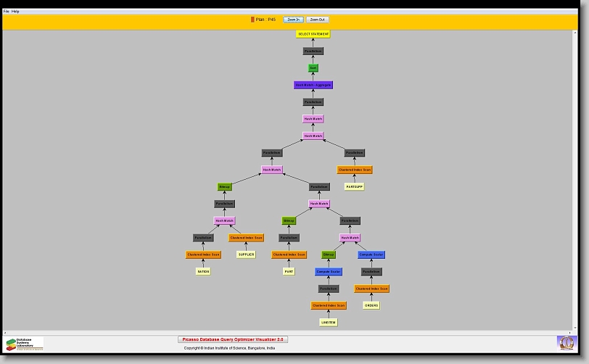Viewport: 589px width, 364px height.
Task: Click the PARTSUPP table node
Action: pos(354,187)
